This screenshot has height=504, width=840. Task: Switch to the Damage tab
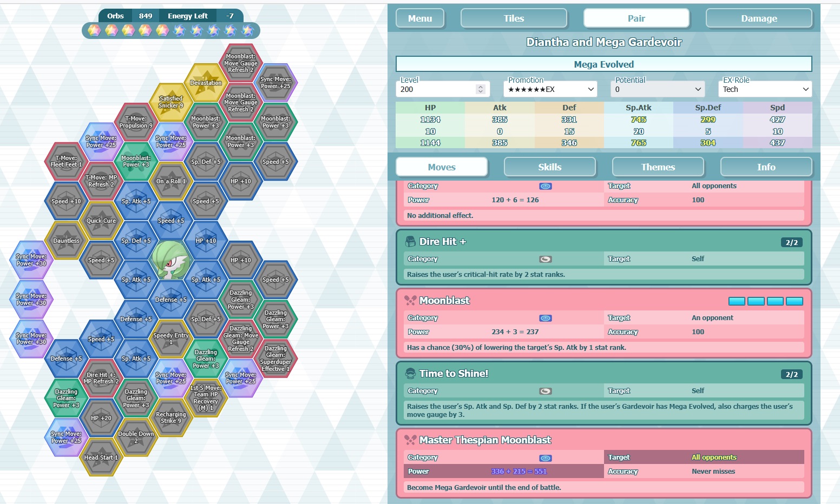coord(759,18)
